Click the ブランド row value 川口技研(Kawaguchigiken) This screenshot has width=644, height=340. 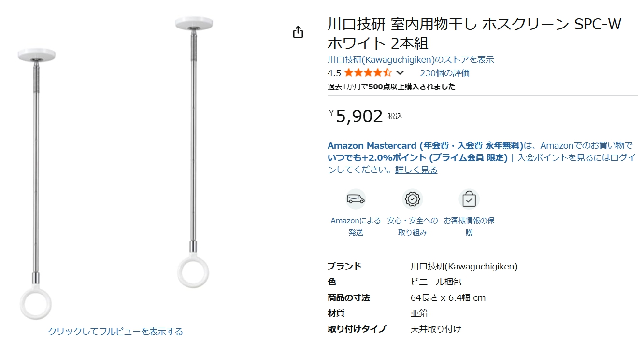(x=464, y=266)
